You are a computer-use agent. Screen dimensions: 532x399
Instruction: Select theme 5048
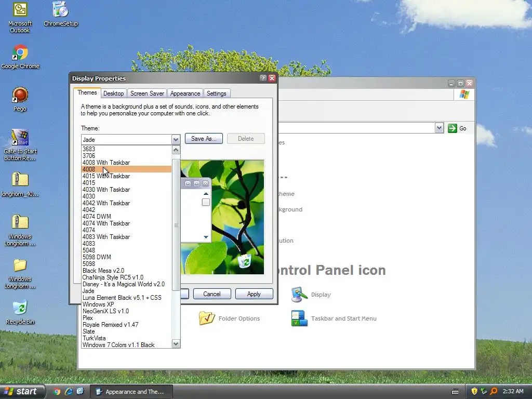pos(127,250)
